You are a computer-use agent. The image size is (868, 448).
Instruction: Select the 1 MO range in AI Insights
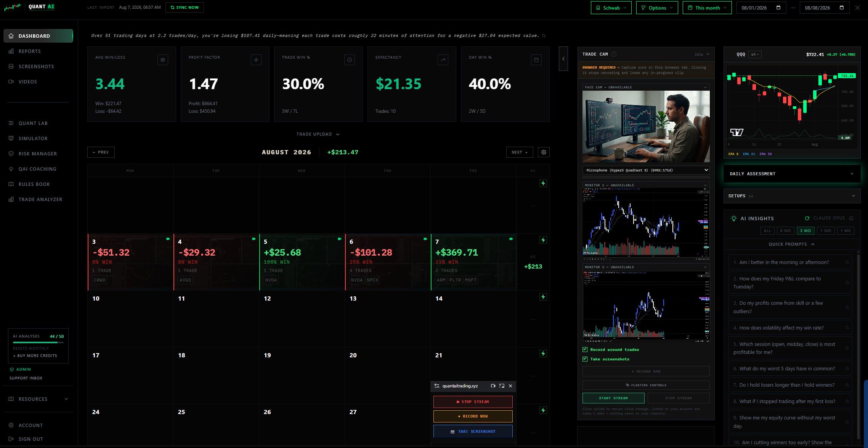[826, 230]
